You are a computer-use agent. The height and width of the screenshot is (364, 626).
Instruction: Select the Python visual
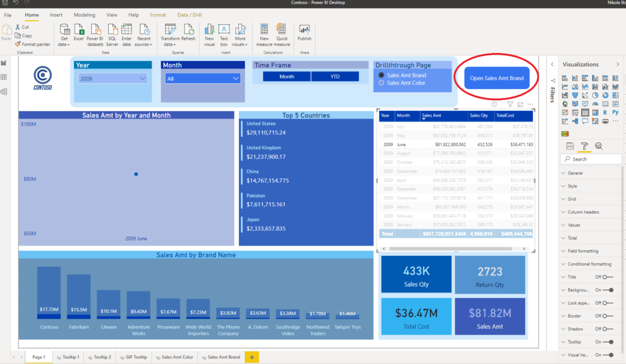pos(615,113)
